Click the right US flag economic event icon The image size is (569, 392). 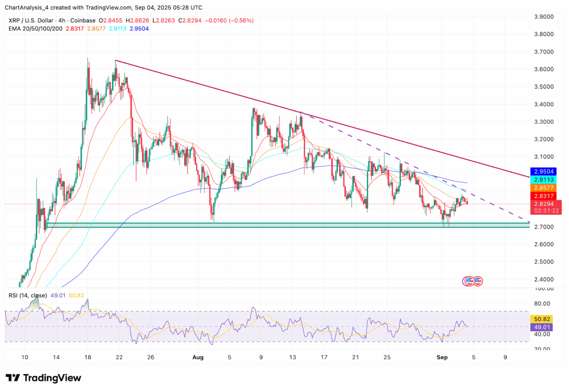pyautogui.click(x=478, y=282)
